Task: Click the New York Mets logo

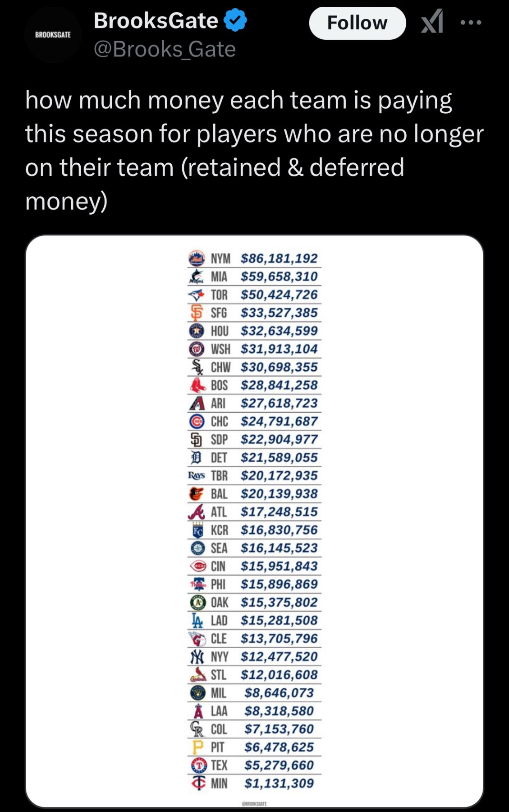Action: coord(197,258)
